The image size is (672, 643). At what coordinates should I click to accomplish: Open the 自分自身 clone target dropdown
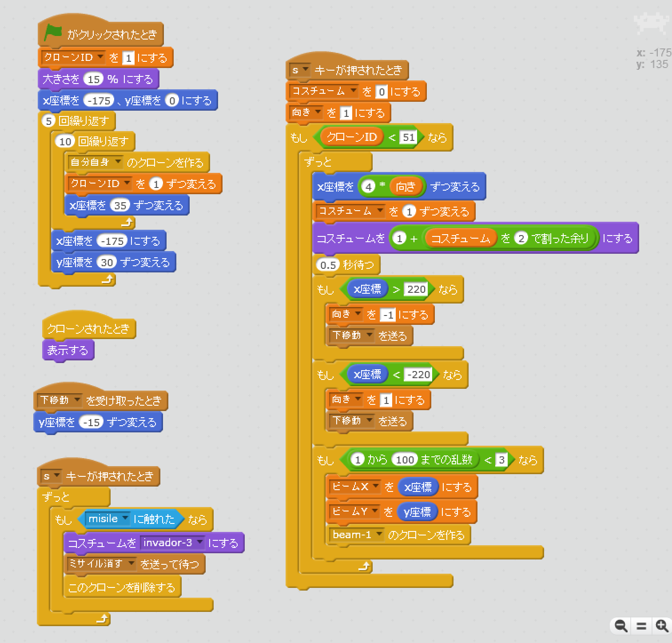click(x=118, y=162)
